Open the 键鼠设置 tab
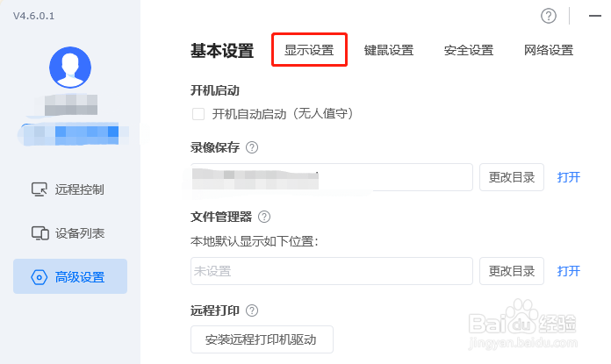Screen dimensions: 611x364 (389, 50)
